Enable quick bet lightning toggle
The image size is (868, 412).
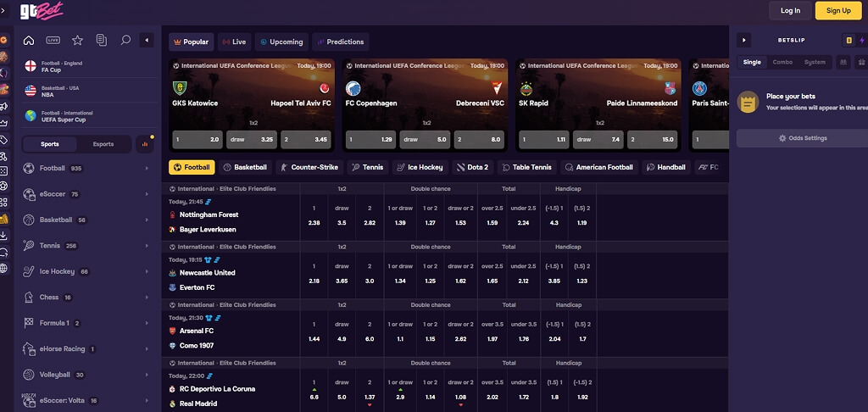(x=862, y=41)
